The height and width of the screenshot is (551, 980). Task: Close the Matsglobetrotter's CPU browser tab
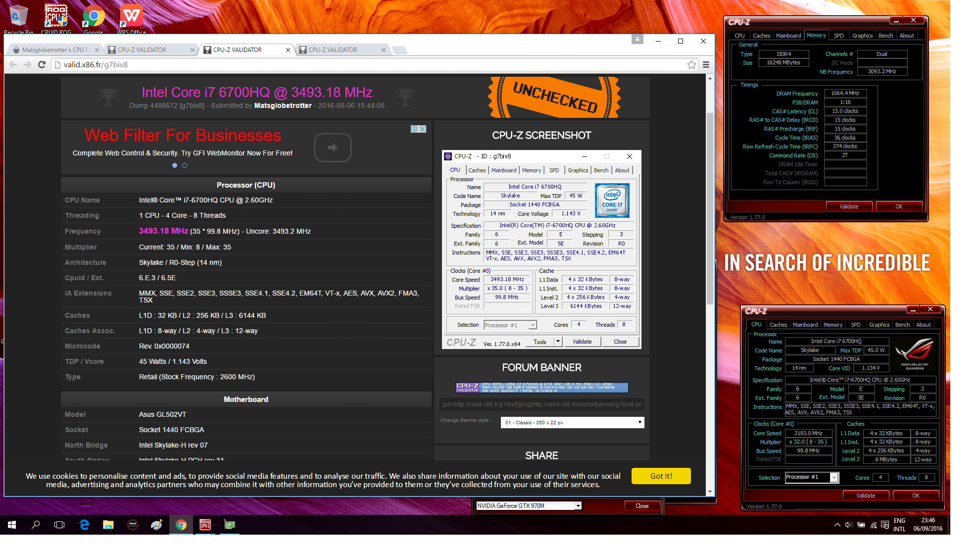pos(97,50)
